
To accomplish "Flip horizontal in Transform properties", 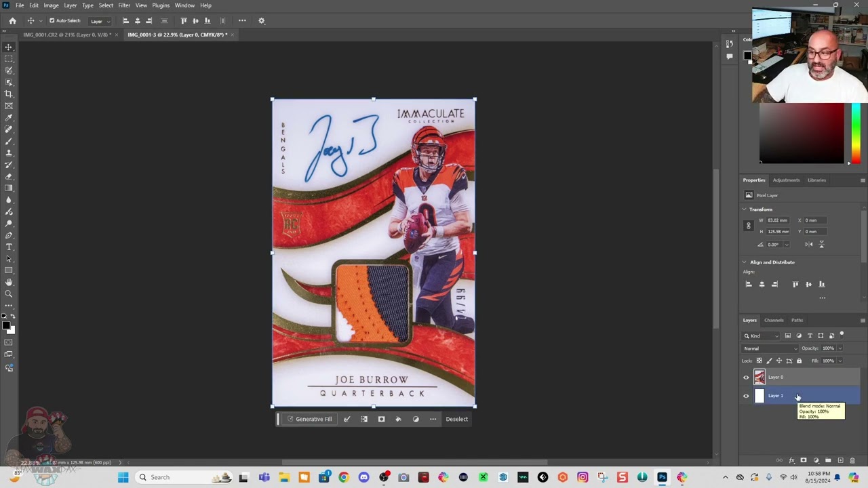I will click(809, 244).
